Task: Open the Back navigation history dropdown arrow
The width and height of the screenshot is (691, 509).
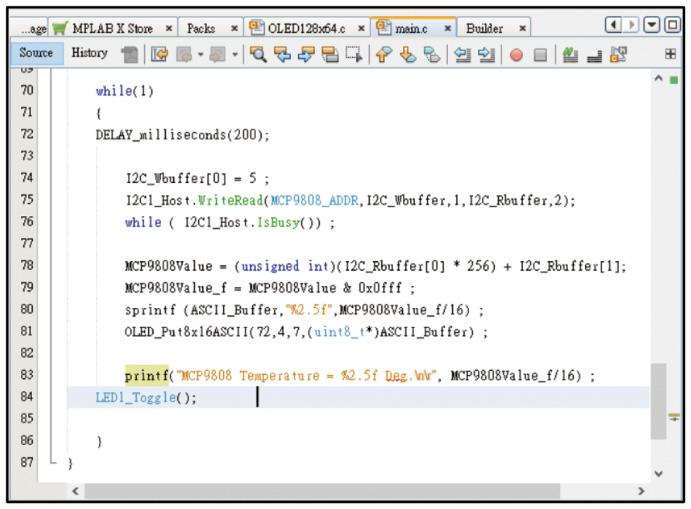Action: coord(201,54)
